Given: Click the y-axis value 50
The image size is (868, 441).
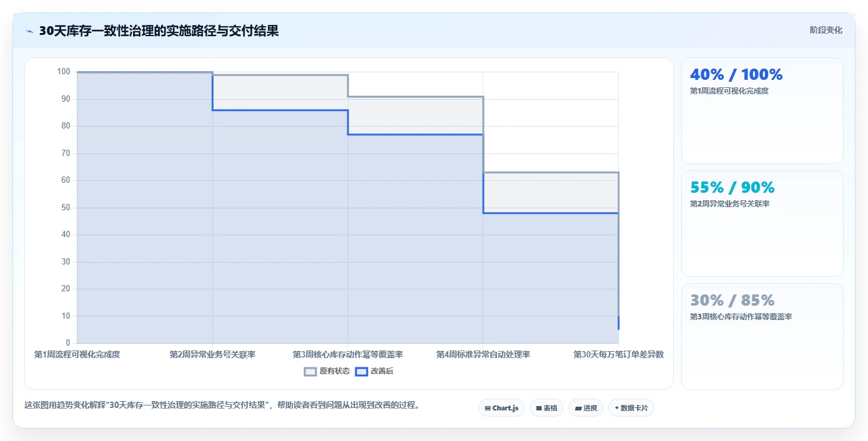Looking at the screenshot, I should coord(66,208).
